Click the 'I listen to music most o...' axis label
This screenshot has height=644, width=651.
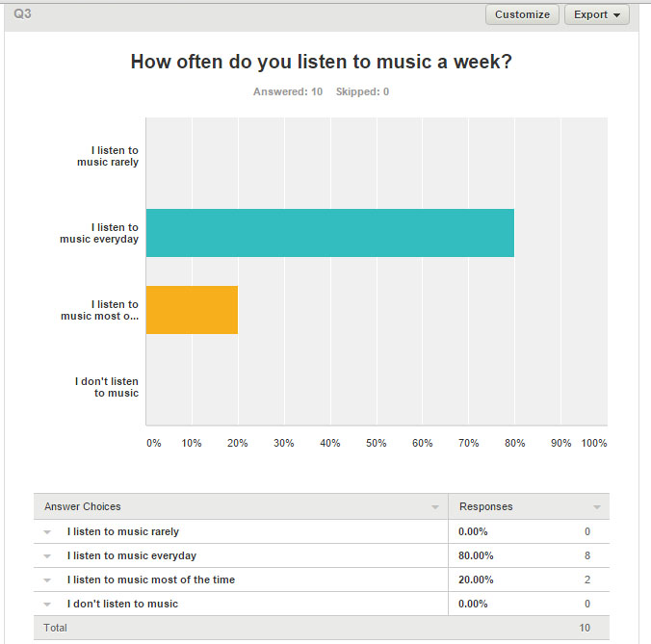[x=100, y=310]
